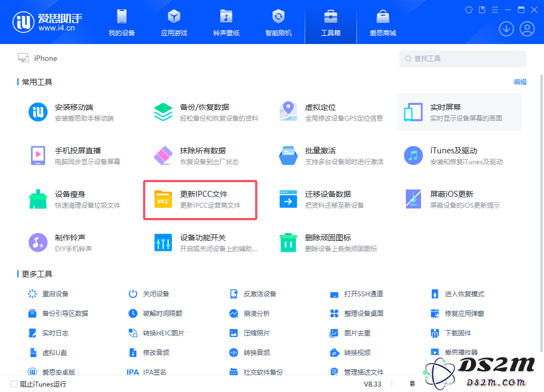544x392 pixels.
Task: Launch the 抹除所有数据 tool
Action: [196, 155]
